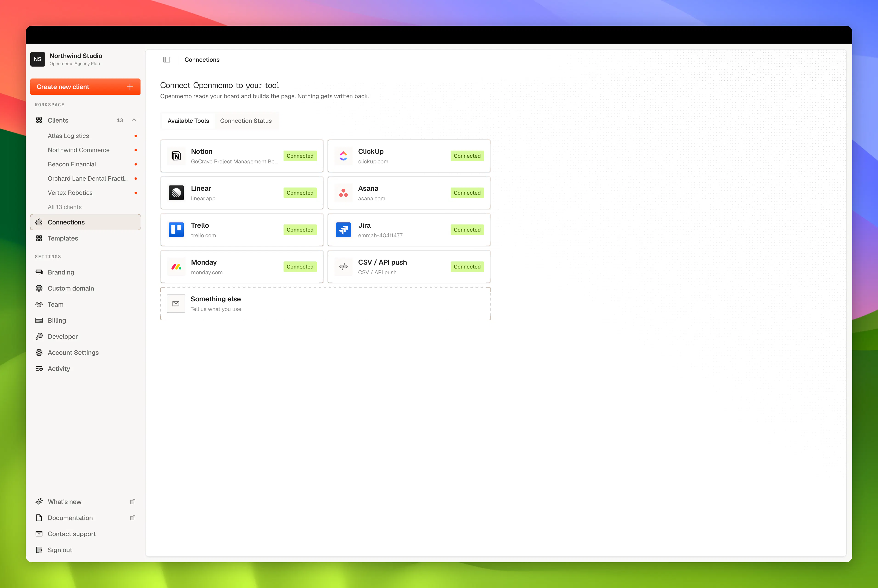
Task: Click the Documentation file icon
Action: [39, 518]
